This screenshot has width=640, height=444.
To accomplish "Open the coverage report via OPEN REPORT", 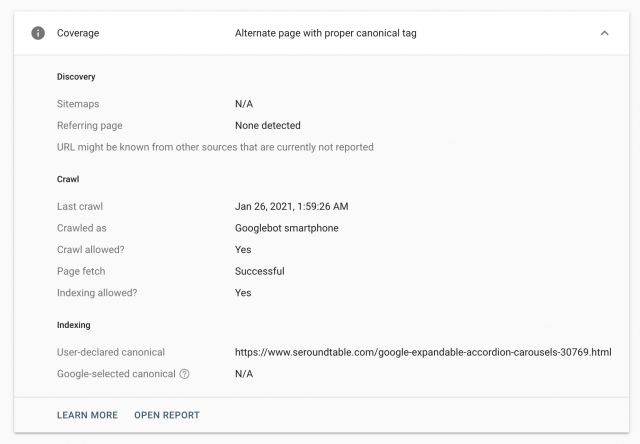I will pos(167,415).
